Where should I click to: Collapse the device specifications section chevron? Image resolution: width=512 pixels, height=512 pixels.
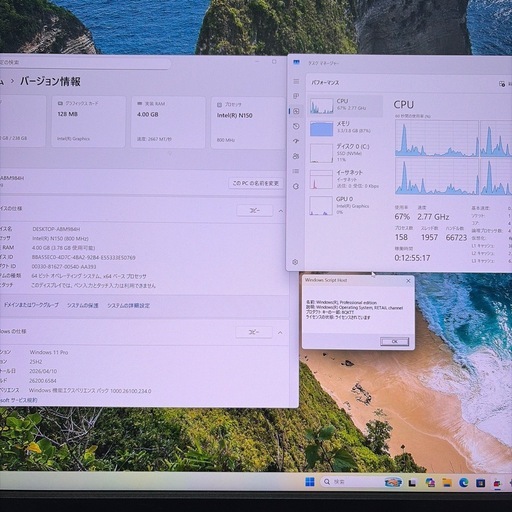[281, 211]
